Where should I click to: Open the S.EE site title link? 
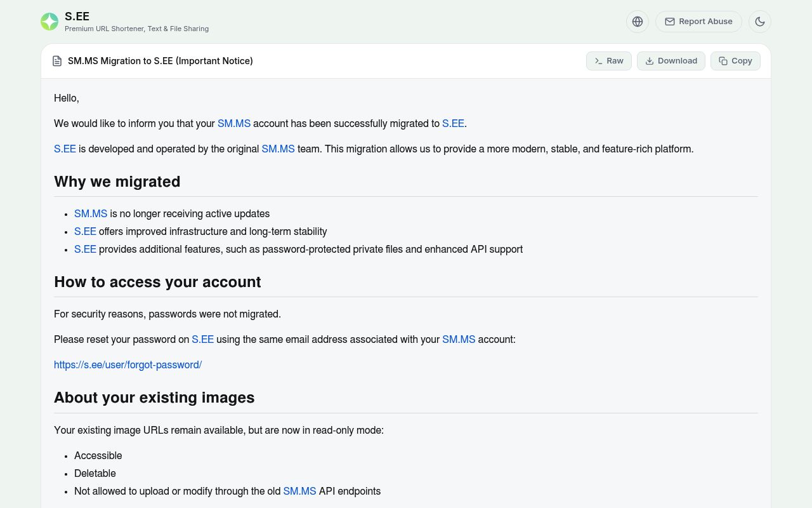pos(77,17)
